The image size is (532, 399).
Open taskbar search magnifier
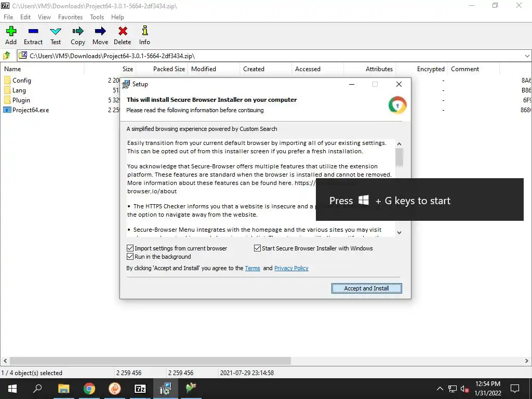pyautogui.click(x=37, y=389)
